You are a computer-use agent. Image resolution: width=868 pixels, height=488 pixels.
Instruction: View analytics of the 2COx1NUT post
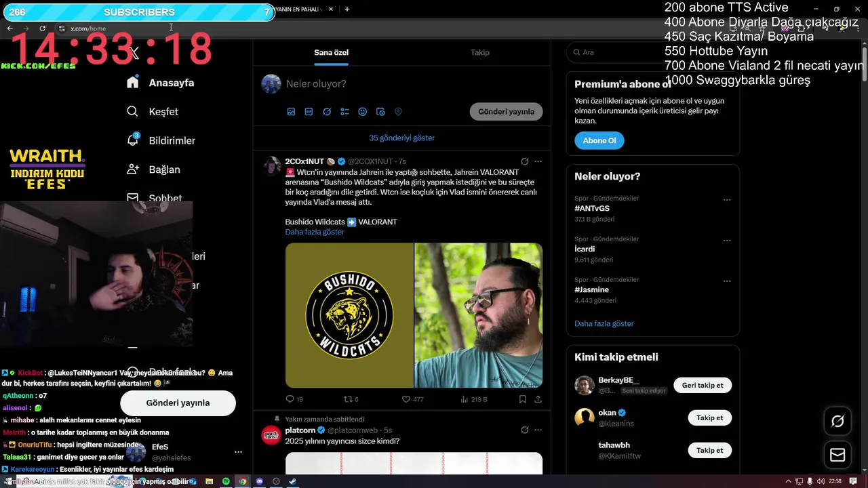465,399
